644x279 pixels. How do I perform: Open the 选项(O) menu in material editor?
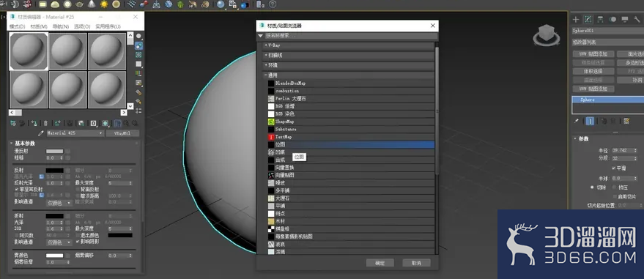coord(82,26)
